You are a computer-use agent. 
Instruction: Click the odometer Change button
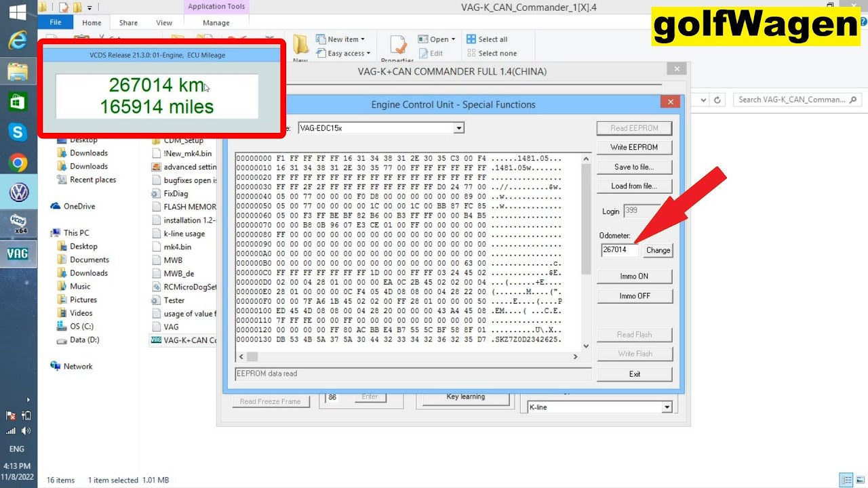(x=658, y=250)
